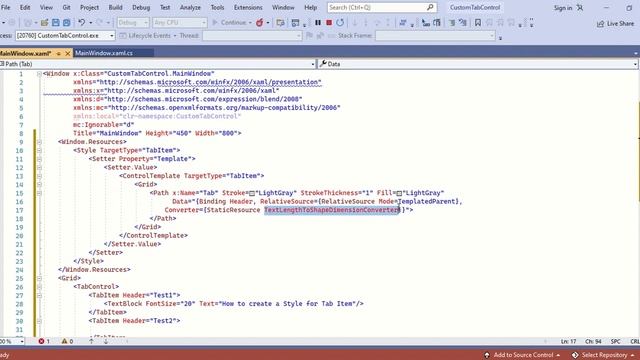Image resolution: width=640 pixels, height=360 pixels.
Task: Click the display layout adorners icon
Action: pos(437,23)
